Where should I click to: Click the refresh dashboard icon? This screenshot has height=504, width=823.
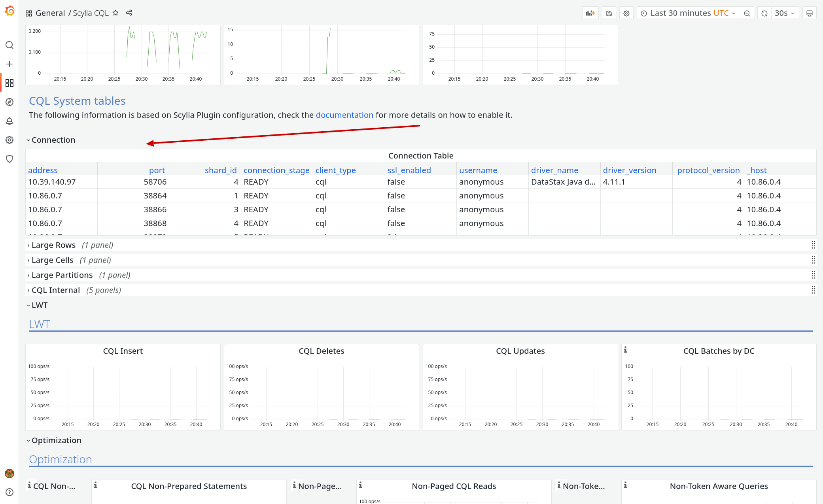[x=764, y=13]
